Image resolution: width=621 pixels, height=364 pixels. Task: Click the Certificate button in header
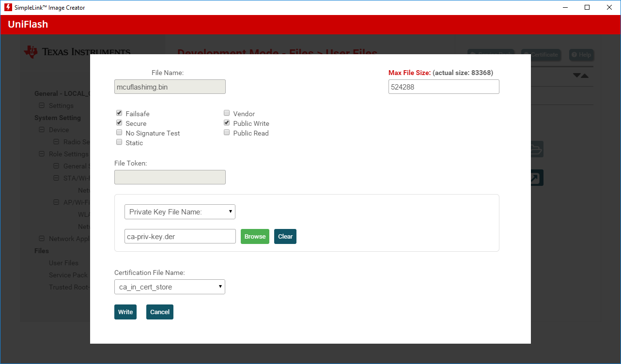click(x=541, y=55)
